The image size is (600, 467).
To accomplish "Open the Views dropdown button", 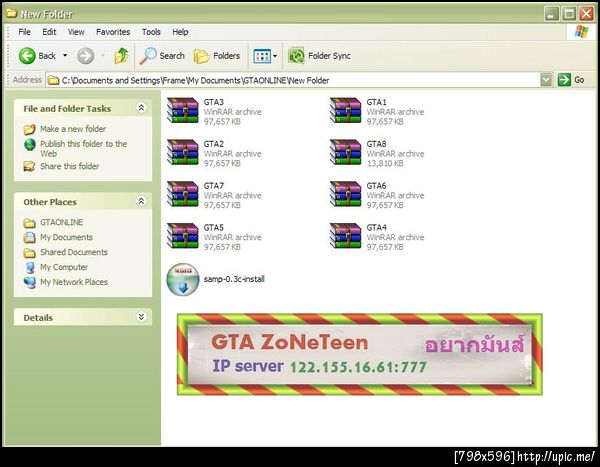I will click(x=265, y=56).
